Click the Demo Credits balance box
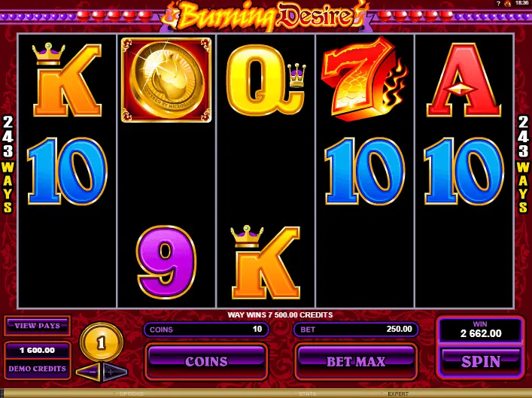 point(38,360)
